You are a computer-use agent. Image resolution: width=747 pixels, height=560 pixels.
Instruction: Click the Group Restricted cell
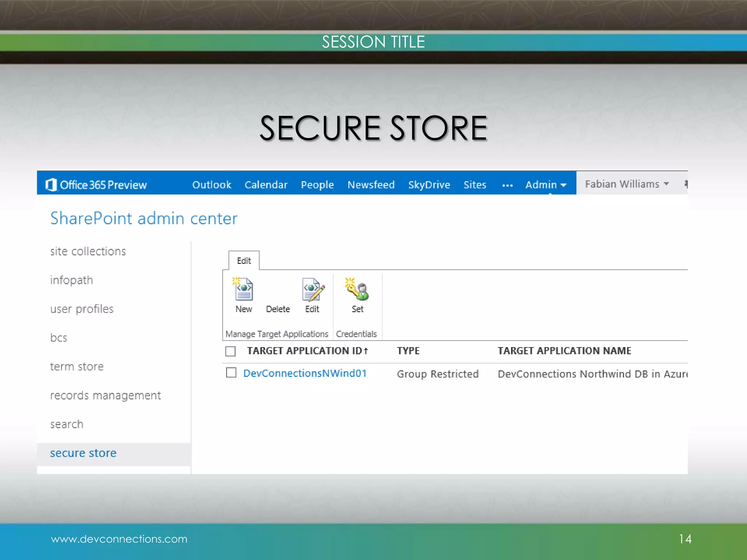pos(438,374)
